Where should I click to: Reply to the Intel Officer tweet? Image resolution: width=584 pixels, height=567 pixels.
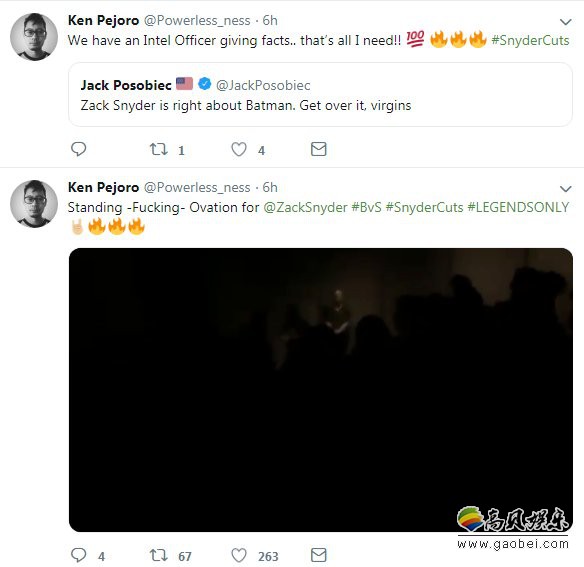pos(79,149)
